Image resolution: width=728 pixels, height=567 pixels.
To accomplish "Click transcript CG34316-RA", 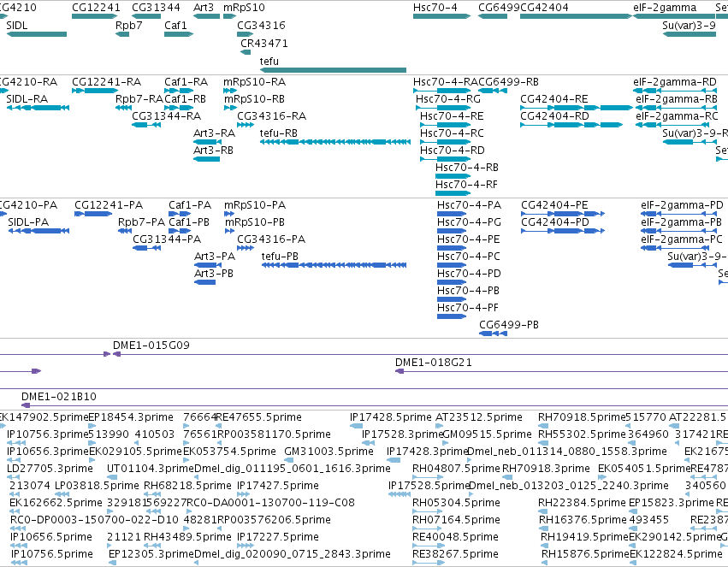I will tap(246, 125).
